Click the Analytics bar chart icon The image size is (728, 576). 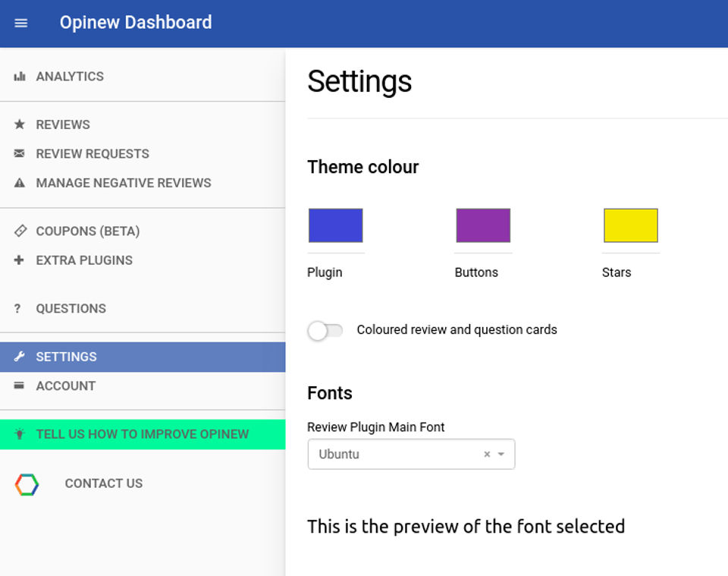point(20,77)
